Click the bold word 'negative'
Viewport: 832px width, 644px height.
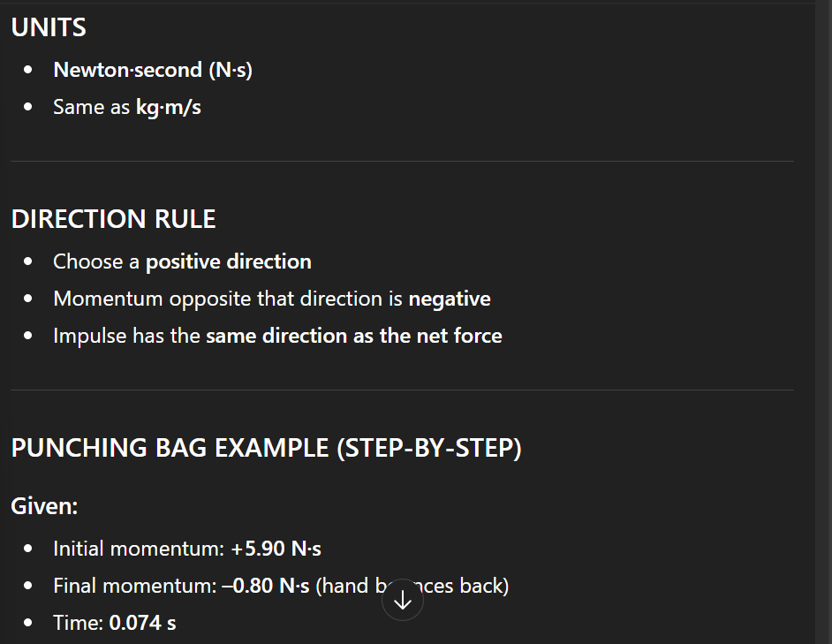449,299
